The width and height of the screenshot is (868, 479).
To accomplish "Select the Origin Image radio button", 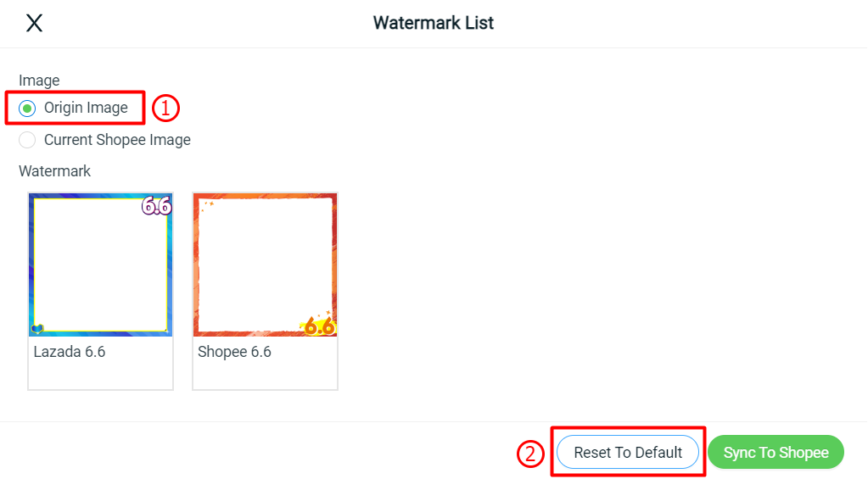I will (x=27, y=109).
